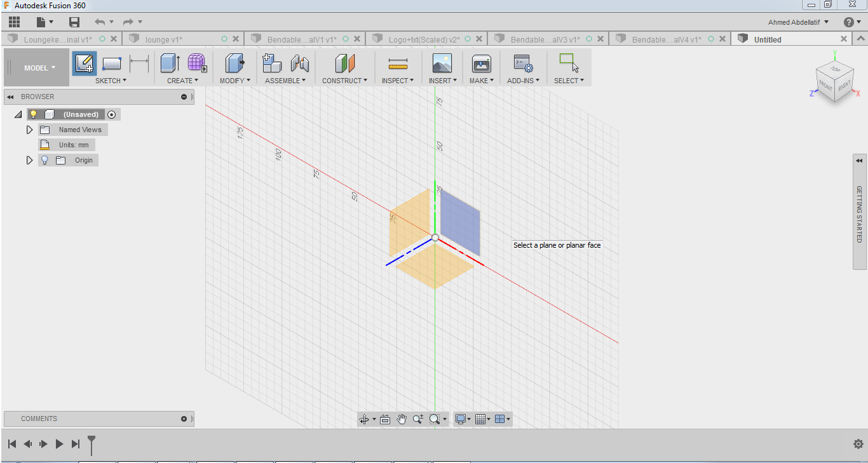Open the SELECT dropdown menu

pos(569,81)
